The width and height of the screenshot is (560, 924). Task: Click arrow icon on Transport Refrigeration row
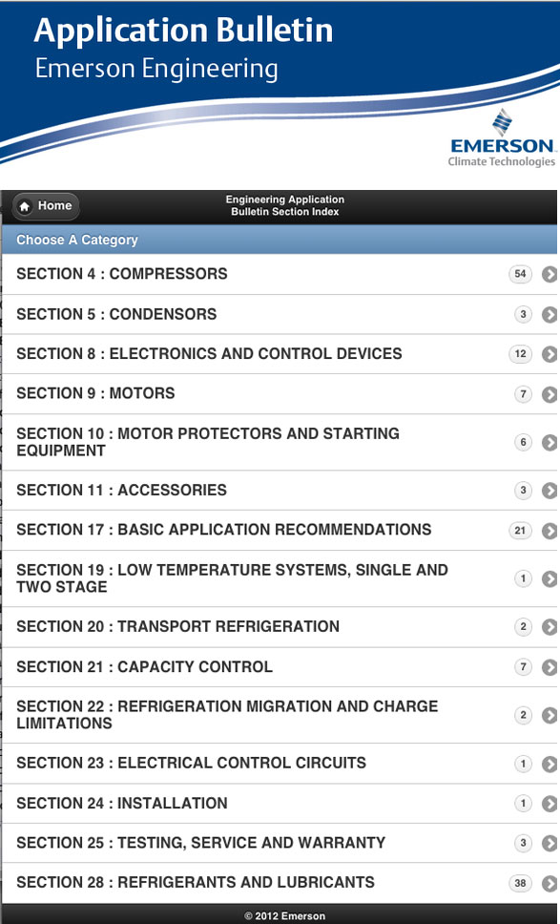[x=550, y=627]
